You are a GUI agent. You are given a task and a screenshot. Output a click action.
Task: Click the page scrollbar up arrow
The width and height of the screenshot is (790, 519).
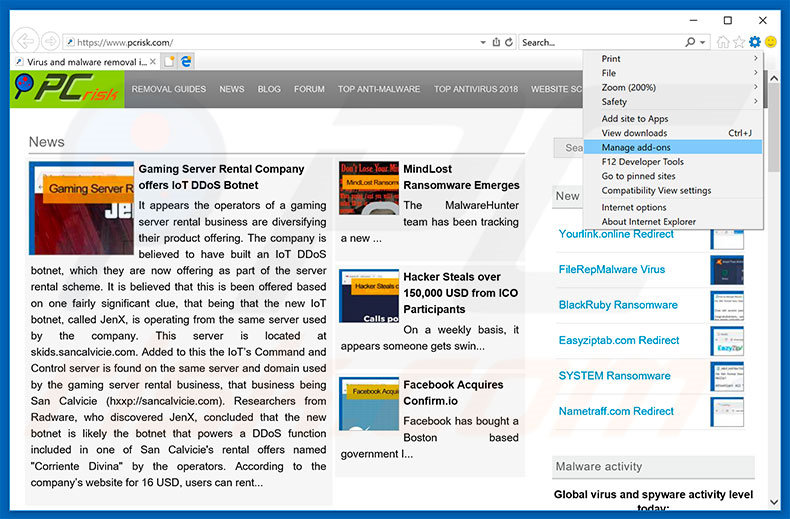click(774, 78)
